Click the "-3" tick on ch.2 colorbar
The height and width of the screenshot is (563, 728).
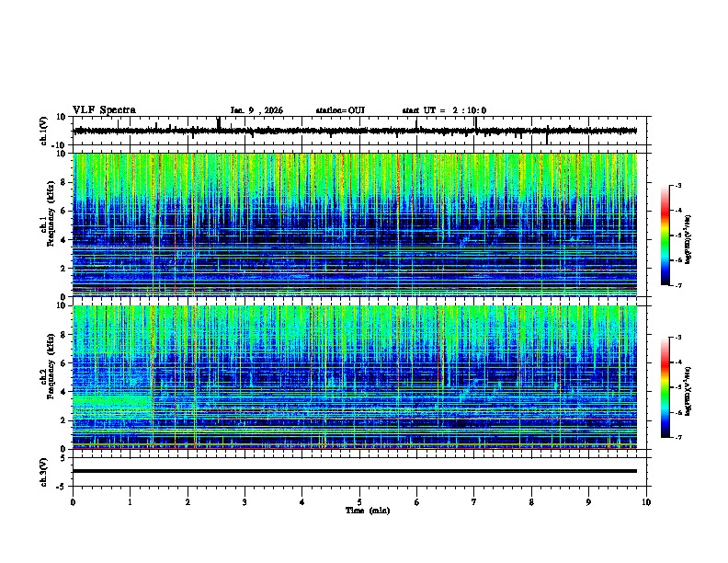coord(677,338)
